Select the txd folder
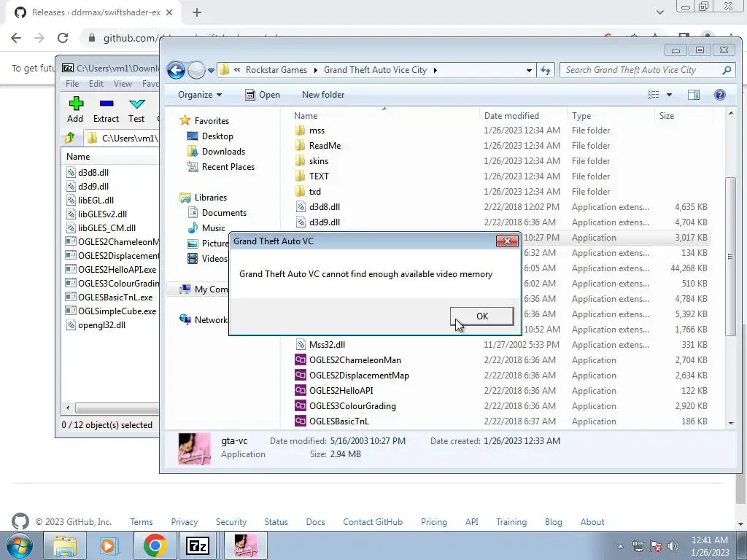 (315, 192)
